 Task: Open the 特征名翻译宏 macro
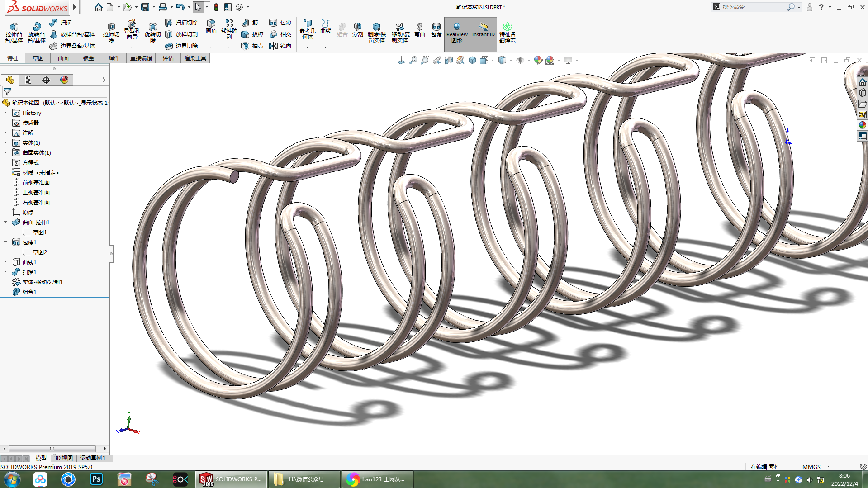coord(508,33)
